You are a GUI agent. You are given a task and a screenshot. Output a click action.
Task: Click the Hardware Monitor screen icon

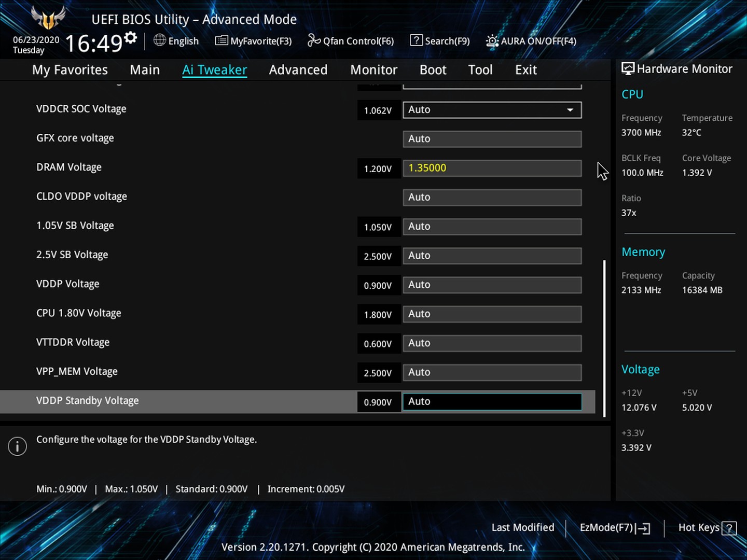[628, 68]
